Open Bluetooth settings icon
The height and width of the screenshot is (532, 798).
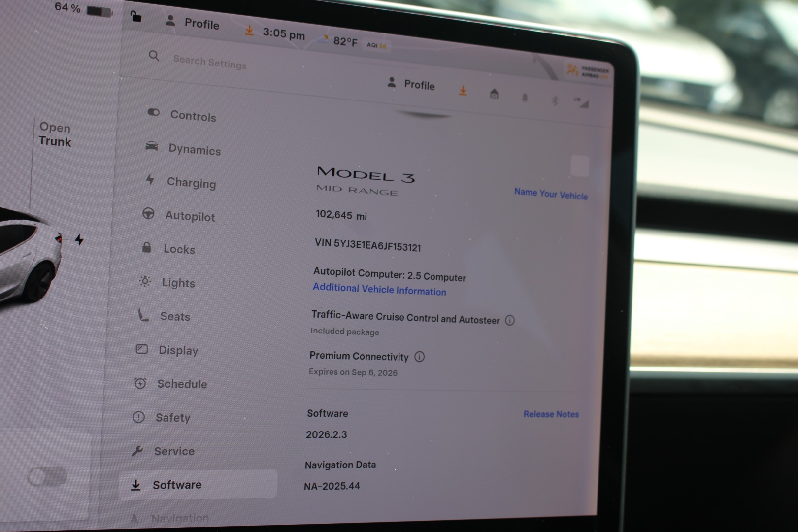pyautogui.click(x=554, y=100)
